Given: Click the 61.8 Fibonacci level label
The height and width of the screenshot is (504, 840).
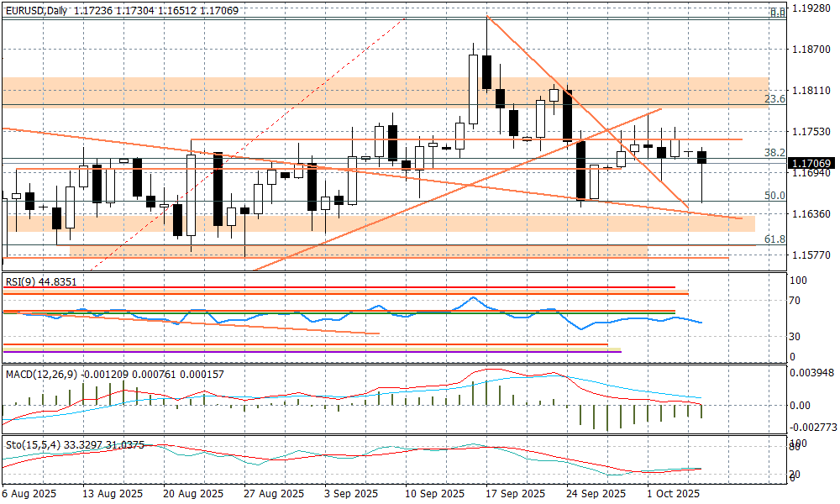Looking at the screenshot, I should point(774,239).
